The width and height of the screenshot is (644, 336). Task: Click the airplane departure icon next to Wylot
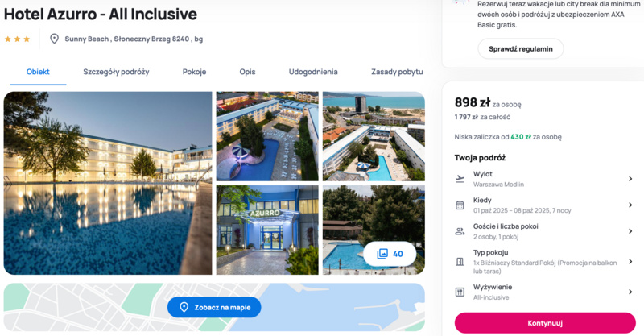point(460,179)
